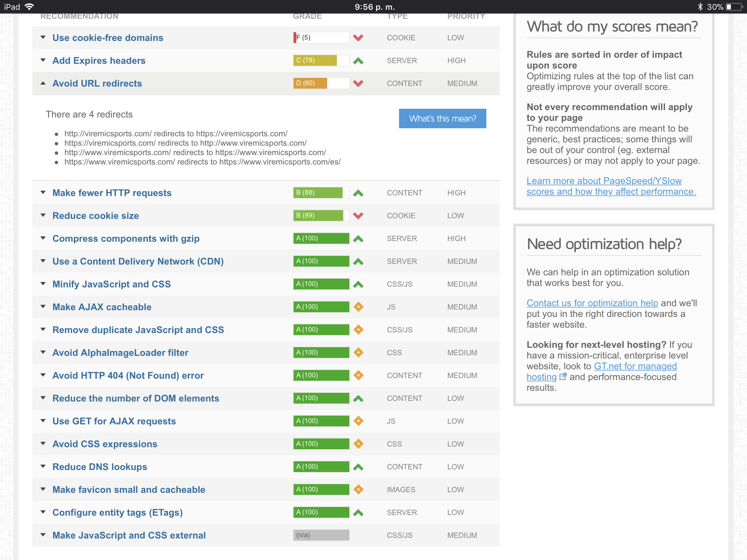
Task: Click the GRADE column header
Action: [307, 16]
